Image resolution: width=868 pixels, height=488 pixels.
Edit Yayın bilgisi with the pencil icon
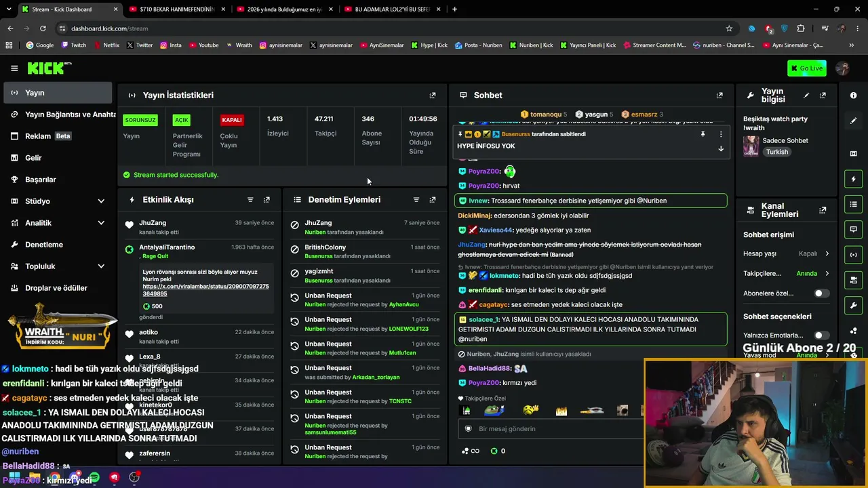[x=806, y=96]
